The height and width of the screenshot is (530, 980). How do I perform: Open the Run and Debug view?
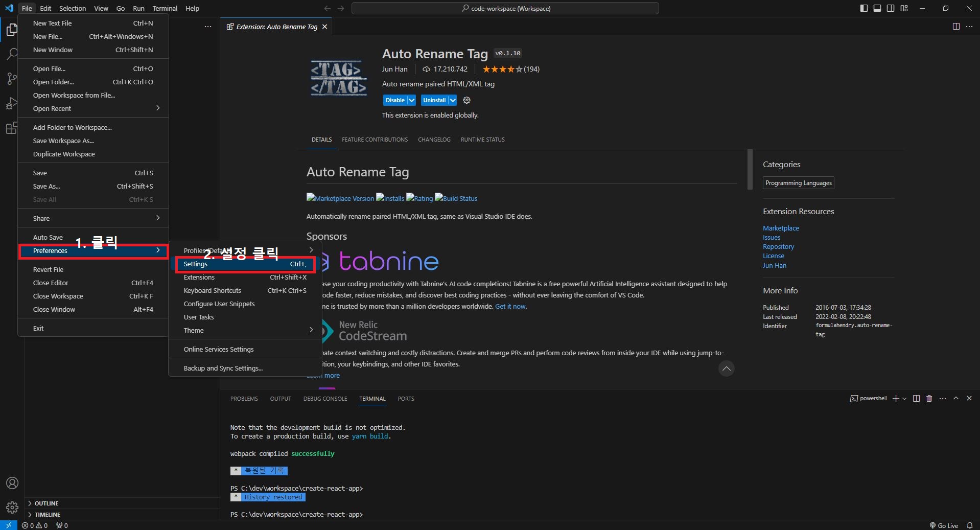[x=12, y=103]
